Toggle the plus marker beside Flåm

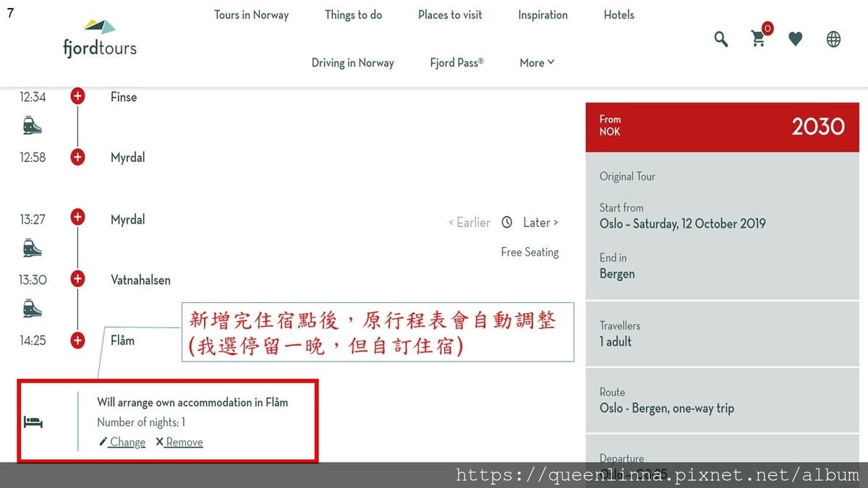coord(77,340)
